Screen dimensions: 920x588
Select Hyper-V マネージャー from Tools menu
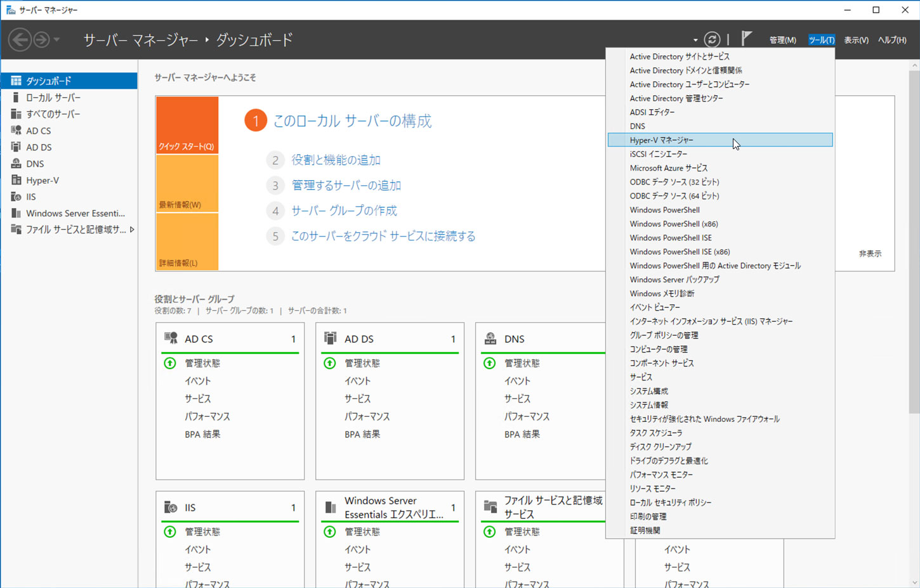(x=720, y=140)
